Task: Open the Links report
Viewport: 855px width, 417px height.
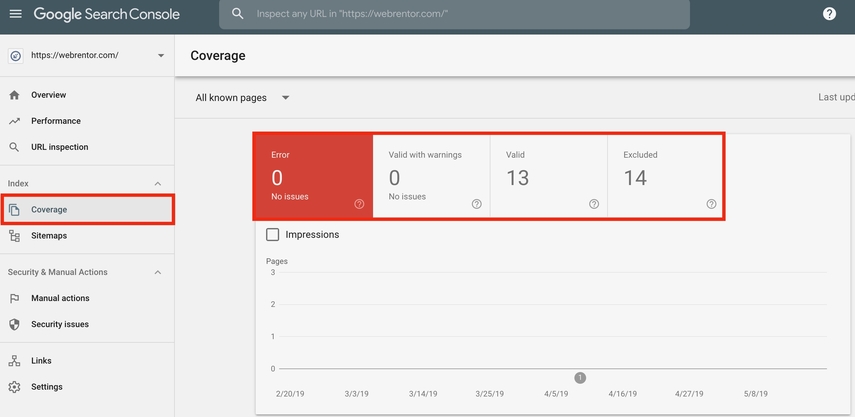Action: point(41,361)
